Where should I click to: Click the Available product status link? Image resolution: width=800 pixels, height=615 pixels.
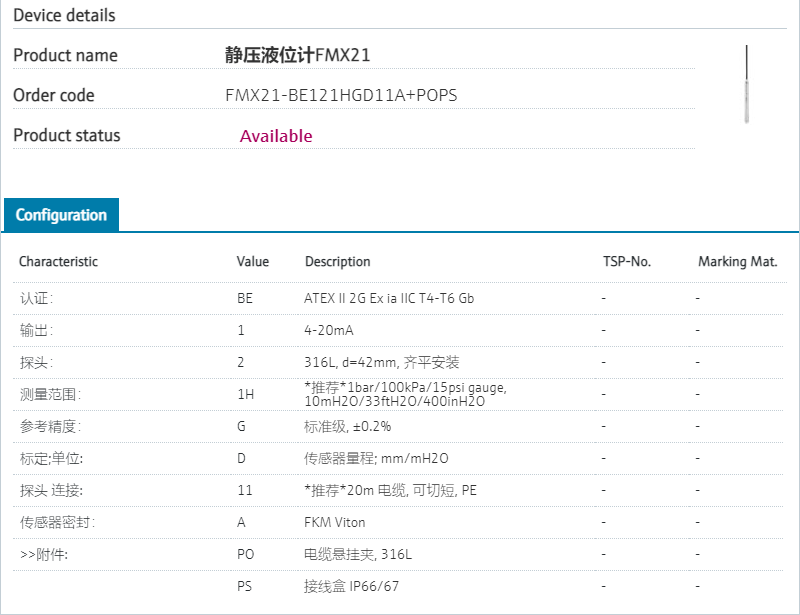point(276,136)
